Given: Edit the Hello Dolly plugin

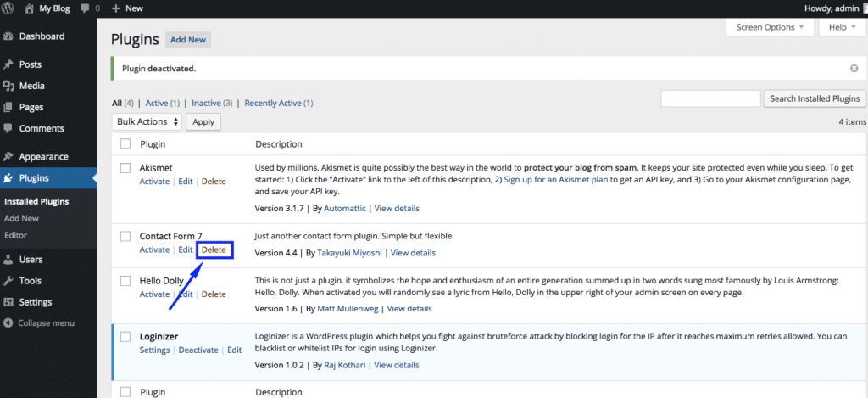Looking at the screenshot, I should pyautogui.click(x=186, y=294).
